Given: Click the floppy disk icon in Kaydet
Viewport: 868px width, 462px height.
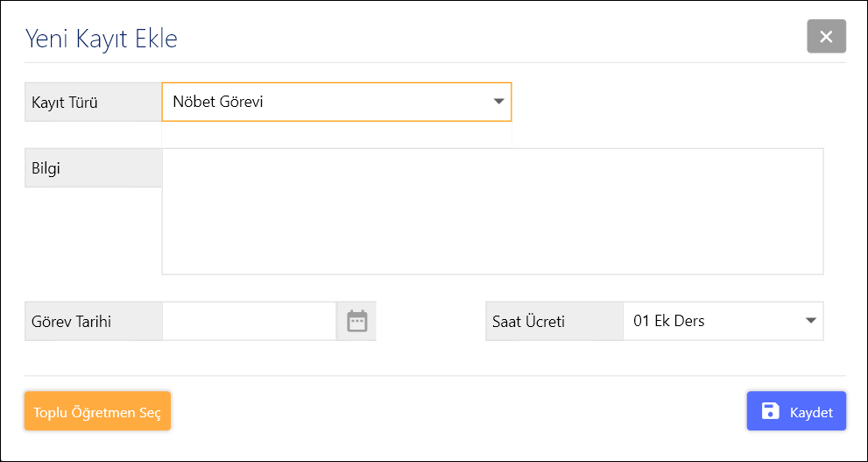Looking at the screenshot, I should coord(770,411).
